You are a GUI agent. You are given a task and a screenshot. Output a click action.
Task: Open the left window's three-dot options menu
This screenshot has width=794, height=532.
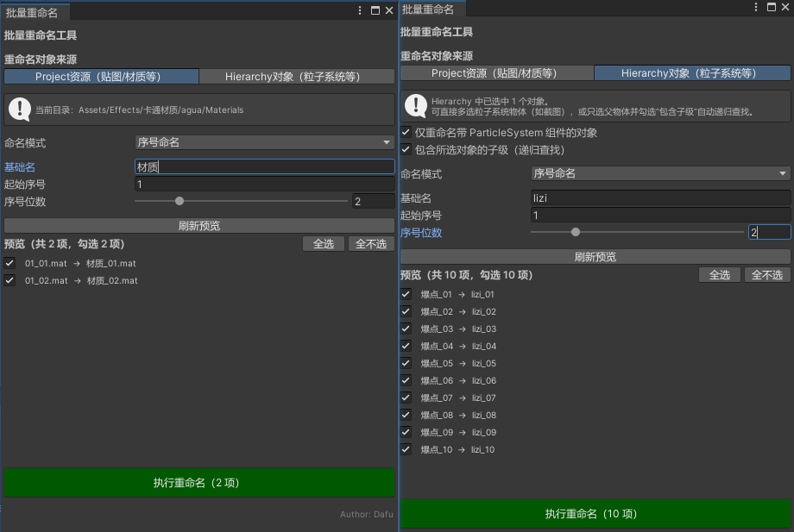[x=360, y=10]
